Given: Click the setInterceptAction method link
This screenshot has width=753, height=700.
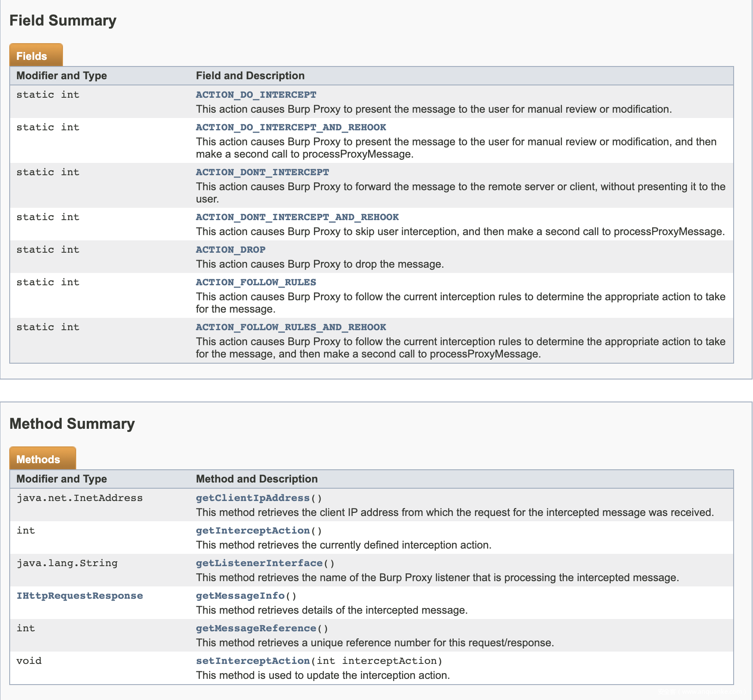Looking at the screenshot, I should pyautogui.click(x=252, y=661).
